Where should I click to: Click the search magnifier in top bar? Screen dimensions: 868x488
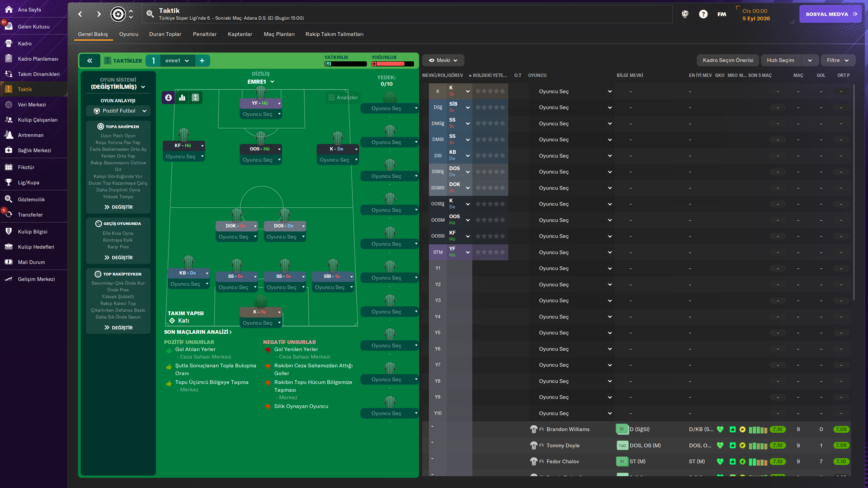[150, 14]
